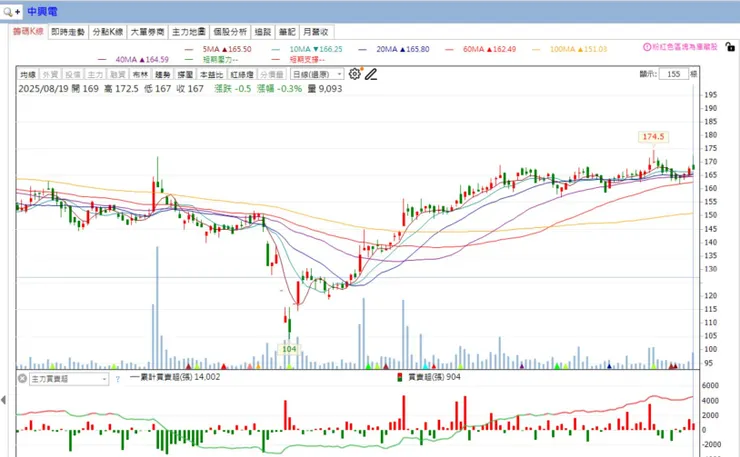This screenshot has width=740, height=457.
Task: Click the 漲跌 -0.5 readout
Action: pyautogui.click(x=233, y=88)
